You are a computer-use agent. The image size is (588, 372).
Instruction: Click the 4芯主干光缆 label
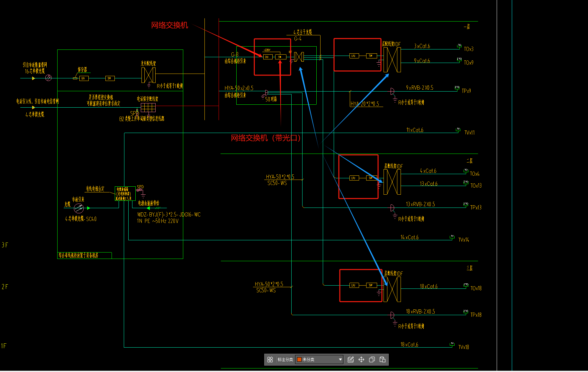pos(303,32)
